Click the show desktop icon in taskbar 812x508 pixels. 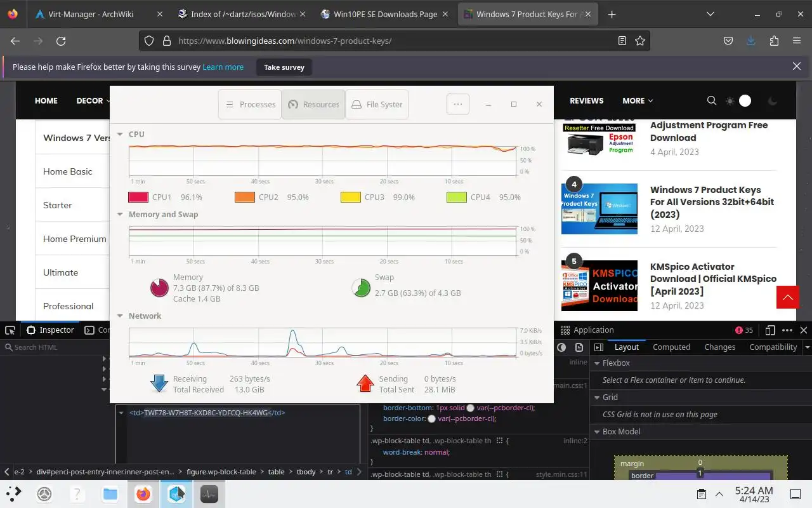coord(796,494)
